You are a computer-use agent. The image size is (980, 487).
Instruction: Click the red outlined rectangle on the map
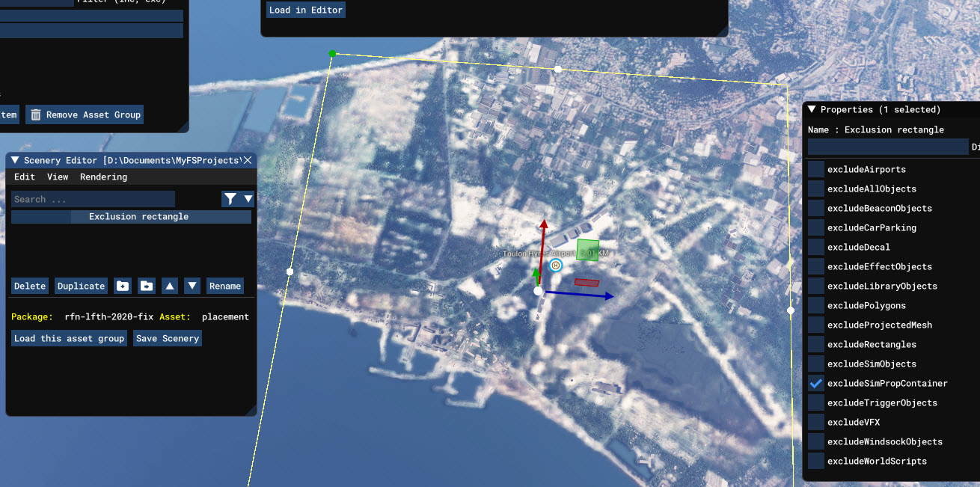[x=587, y=283]
